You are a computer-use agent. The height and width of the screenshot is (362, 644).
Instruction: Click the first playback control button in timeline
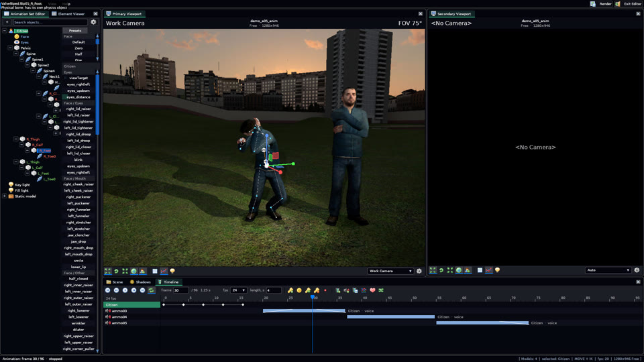(107, 290)
